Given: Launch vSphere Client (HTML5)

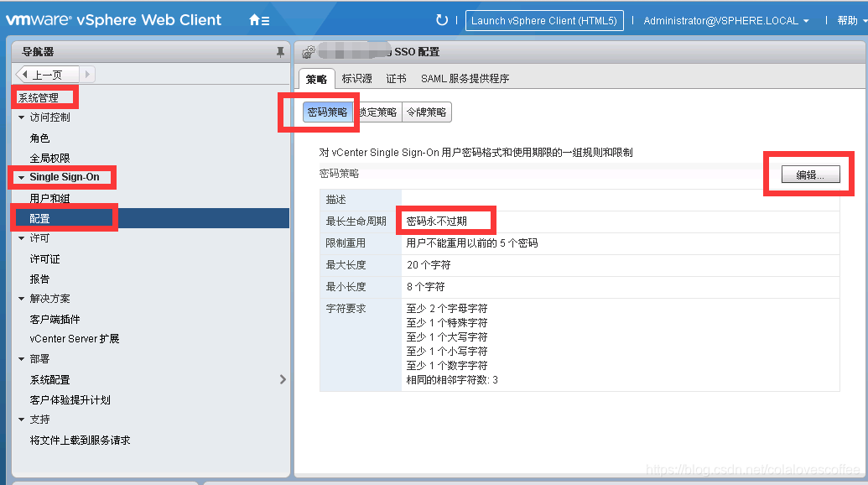Looking at the screenshot, I should click(x=544, y=20).
